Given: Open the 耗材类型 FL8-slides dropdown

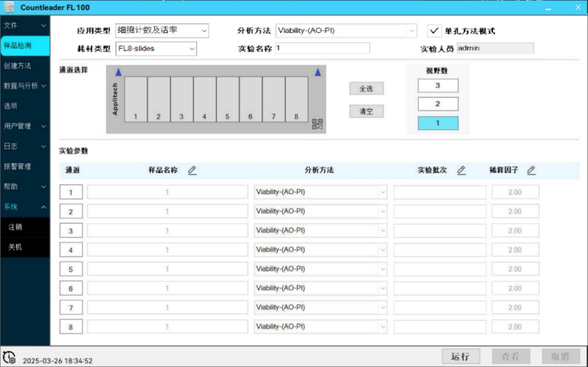Looking at the screenshot, I should (156, 48).
